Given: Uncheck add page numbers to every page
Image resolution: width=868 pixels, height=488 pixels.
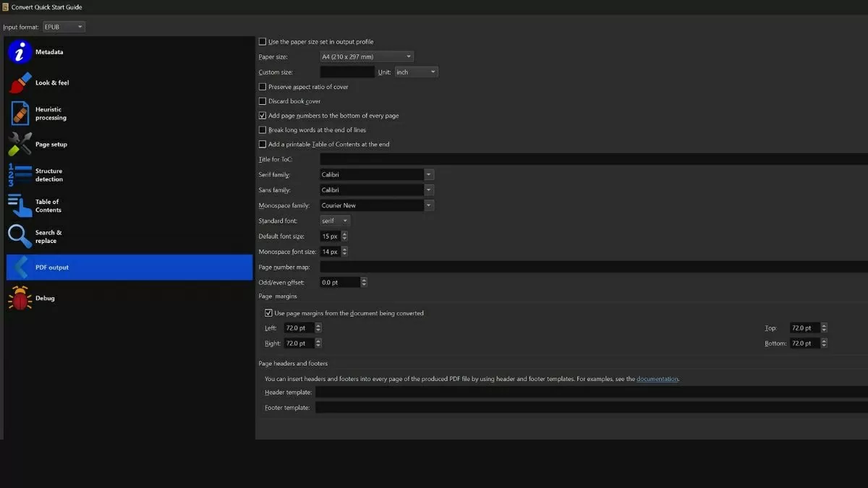Looking at the screenshot, I should click(x=263, y=116).
